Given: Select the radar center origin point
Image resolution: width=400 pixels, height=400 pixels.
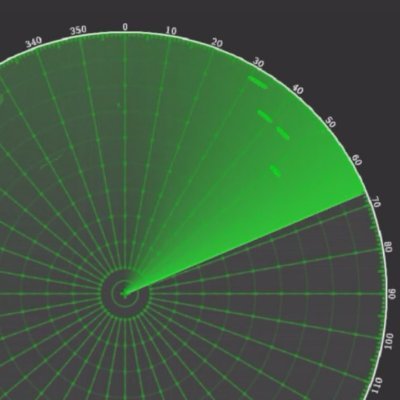Looking at the screenshot, I should (125, 294).
